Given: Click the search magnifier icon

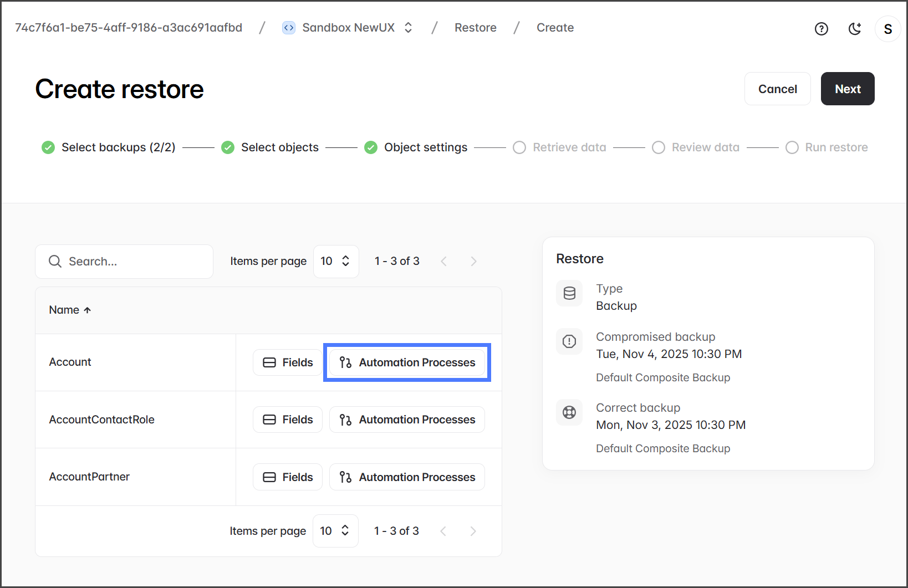Looking at the screenshot, I should click(55, 262).
